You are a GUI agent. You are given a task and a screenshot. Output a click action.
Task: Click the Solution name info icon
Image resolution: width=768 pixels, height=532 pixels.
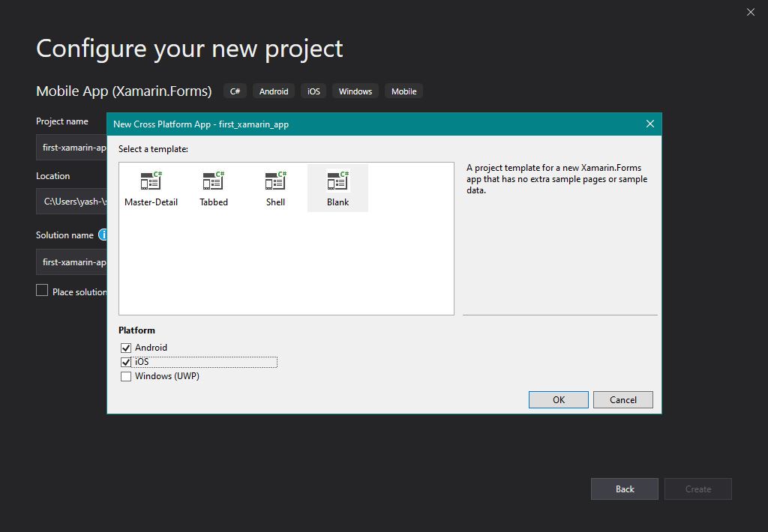(103, 235)
